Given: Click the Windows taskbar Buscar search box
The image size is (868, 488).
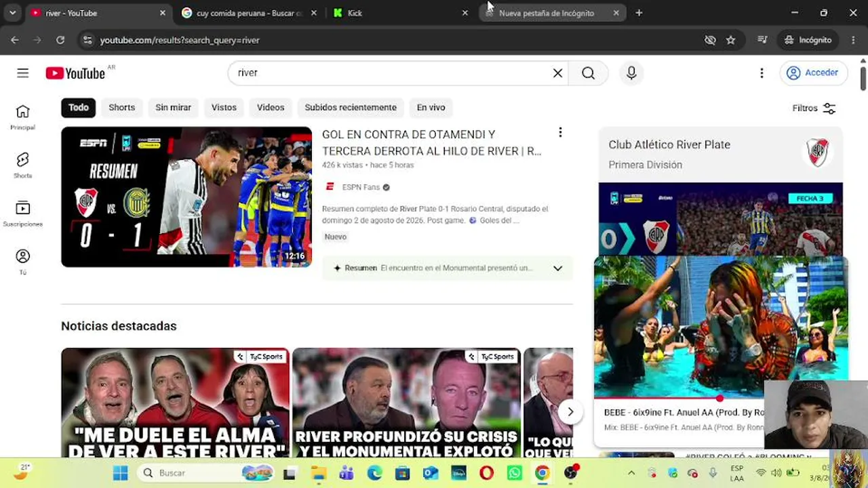Looking at the screenshot, I should pyautogui.click(x=205, y=473).
